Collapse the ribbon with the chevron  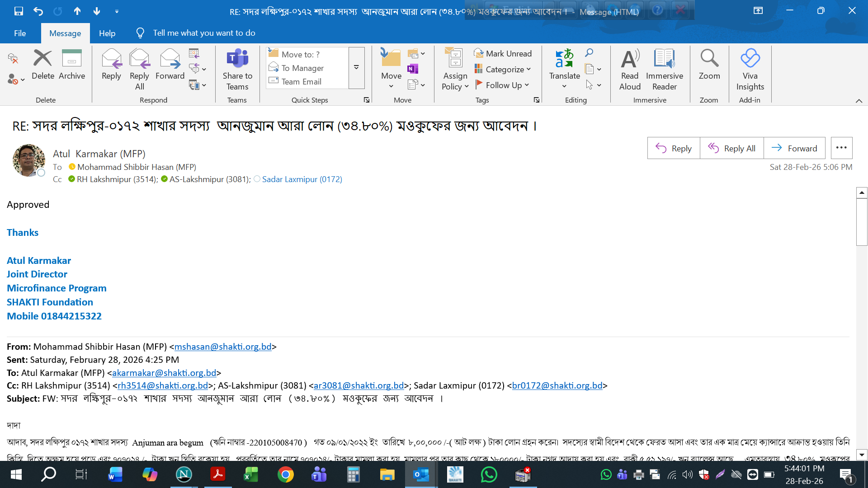pos(859,101)
